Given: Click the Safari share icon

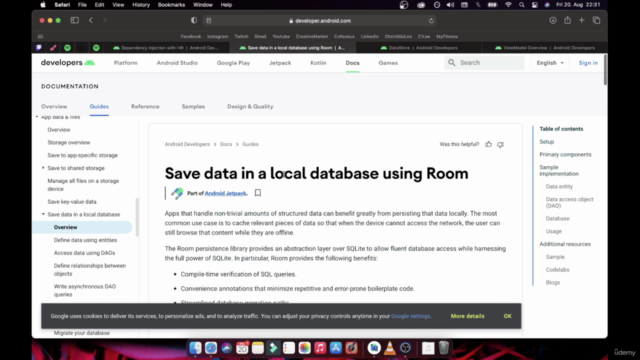Looking at the screenshot, I should [x=567, y=20].
